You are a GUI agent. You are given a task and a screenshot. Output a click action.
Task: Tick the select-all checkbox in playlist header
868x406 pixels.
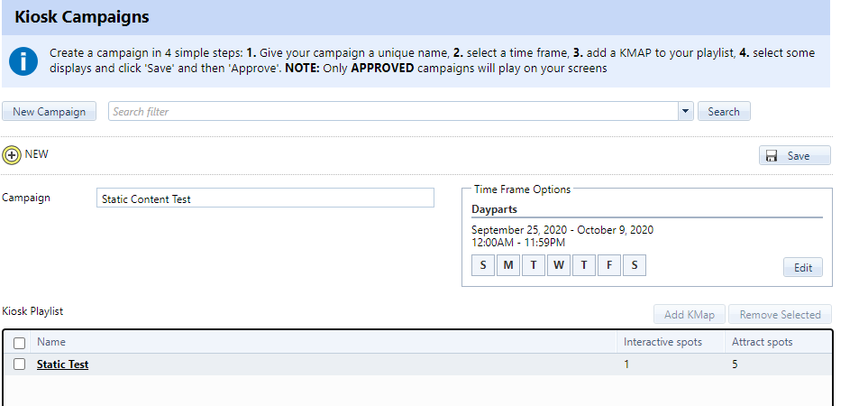20,343
